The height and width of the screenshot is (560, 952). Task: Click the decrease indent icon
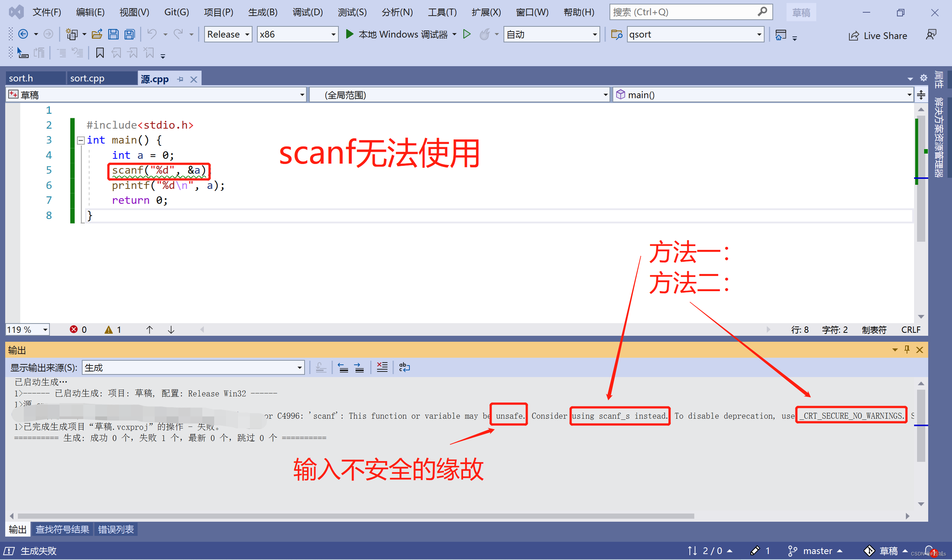pos(61,53)
